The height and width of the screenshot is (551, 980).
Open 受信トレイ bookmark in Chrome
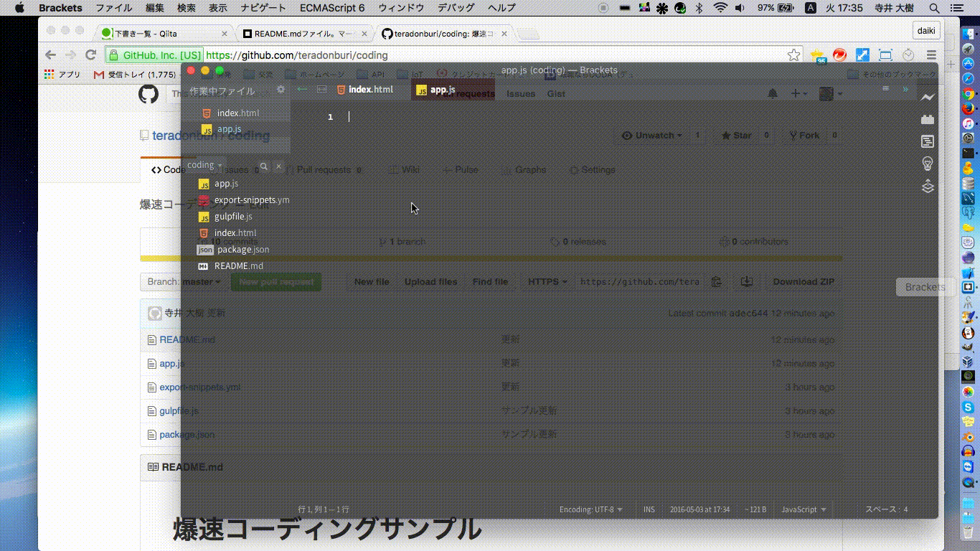tap(135, 74)
